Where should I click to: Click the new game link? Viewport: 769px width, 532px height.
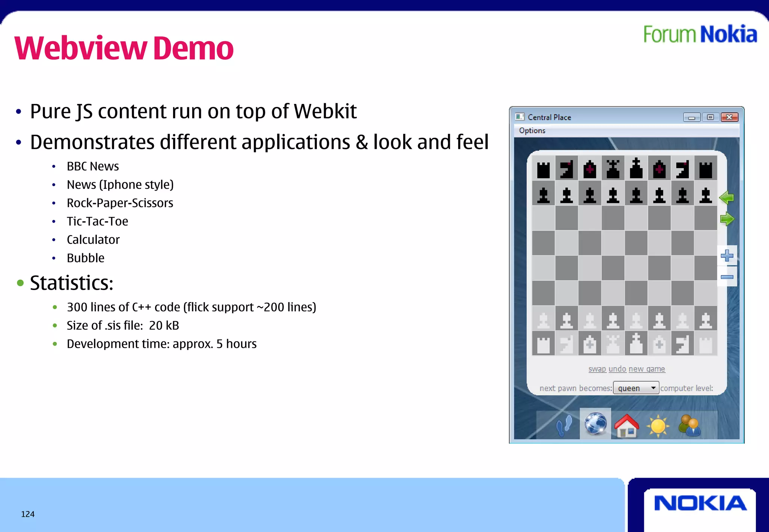tap(647, 369)
